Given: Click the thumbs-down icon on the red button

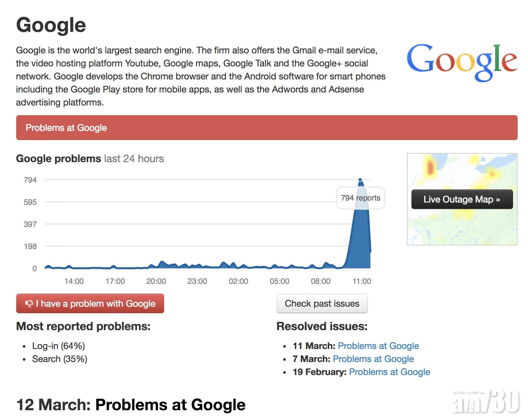Looking at the screenshot, I should coord(29,303).
